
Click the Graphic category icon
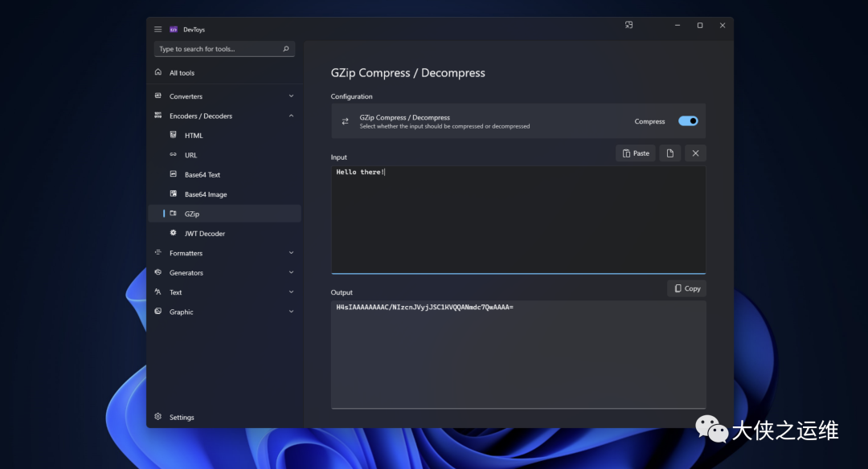(x=158, y=312)
